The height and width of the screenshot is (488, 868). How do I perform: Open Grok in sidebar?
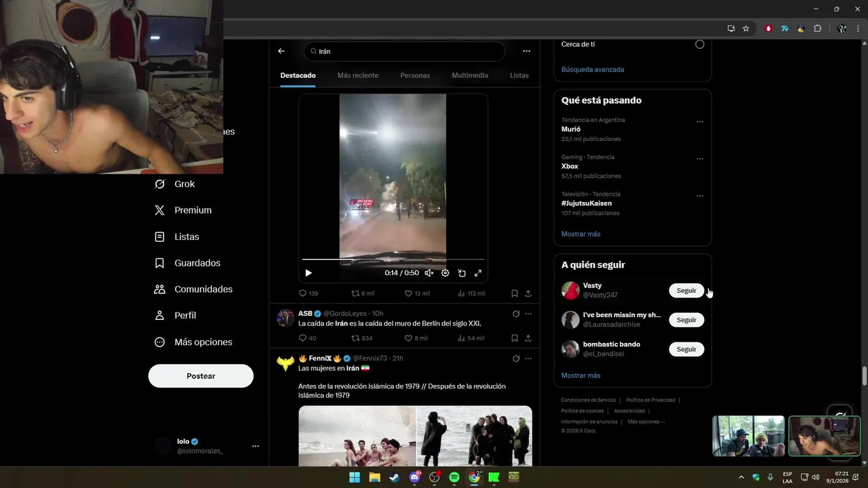175,184
